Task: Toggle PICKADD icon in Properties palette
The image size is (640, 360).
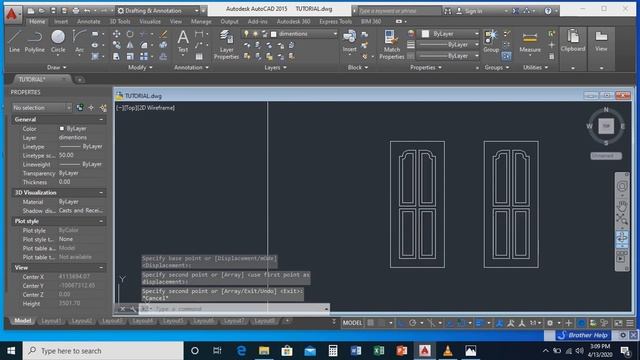Action: 80,108
